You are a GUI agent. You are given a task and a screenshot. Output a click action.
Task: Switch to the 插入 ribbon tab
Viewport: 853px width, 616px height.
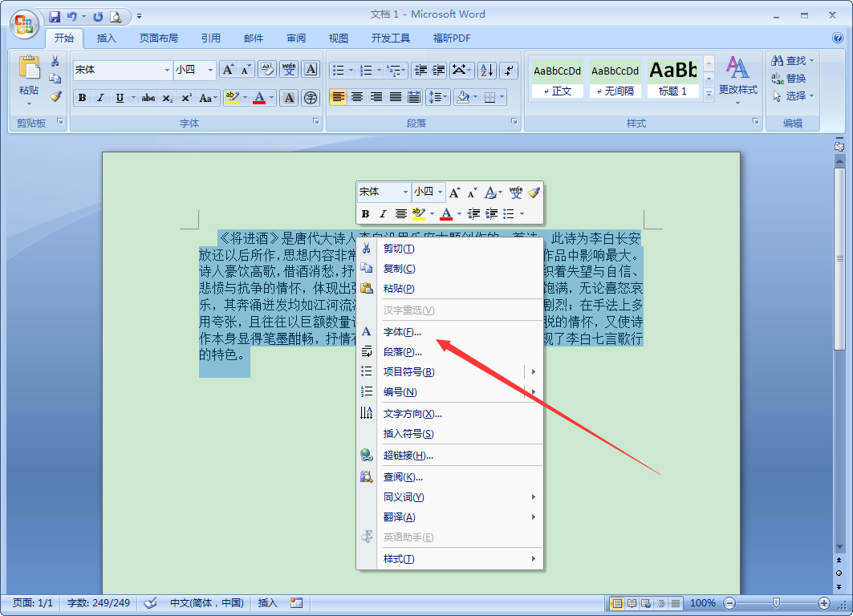pos(108,38)
